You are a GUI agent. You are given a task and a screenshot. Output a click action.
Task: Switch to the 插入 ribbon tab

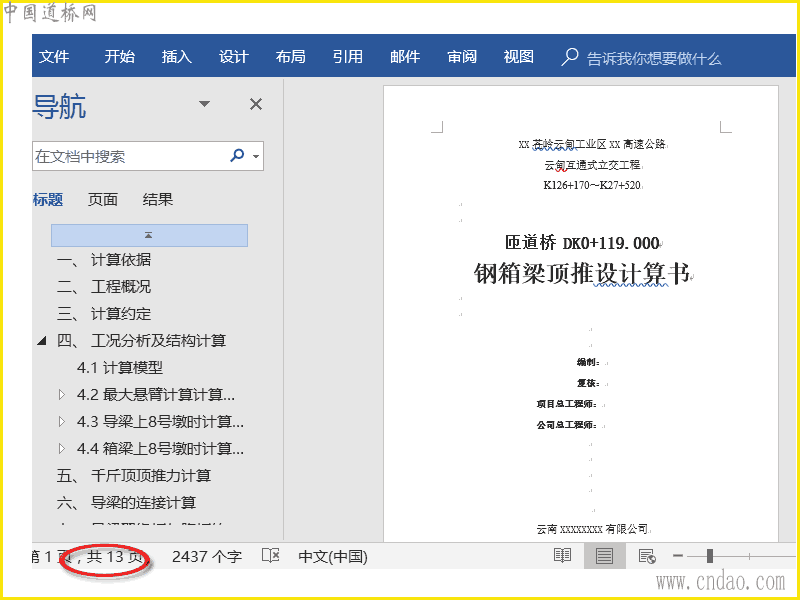(x=177, y=56)
